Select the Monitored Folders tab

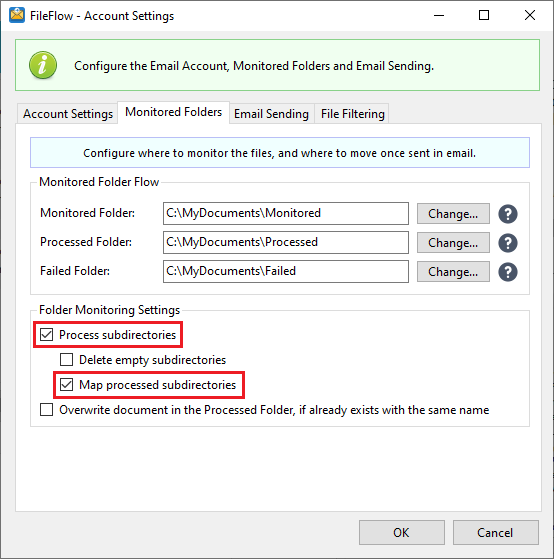[x=174, y=112]
